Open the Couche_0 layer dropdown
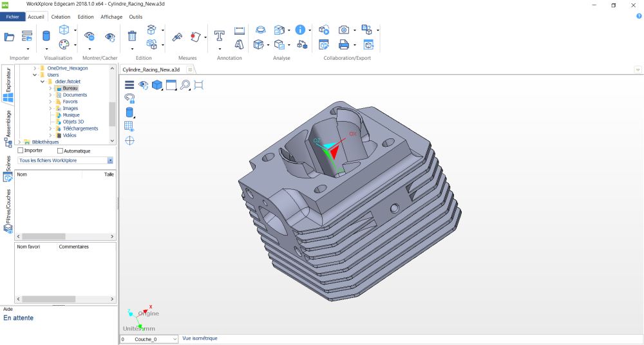This screenshot has height=345, width=644. pos(175,339)
